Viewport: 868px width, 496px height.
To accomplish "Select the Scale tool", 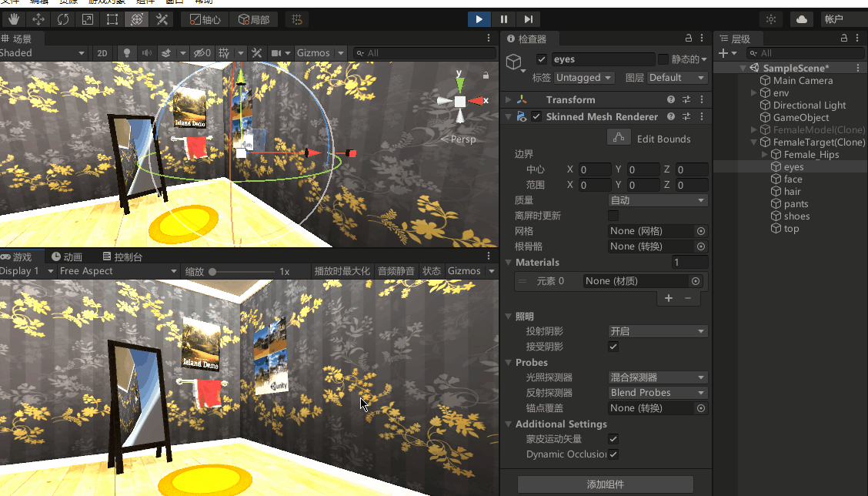I will point(88,18).
